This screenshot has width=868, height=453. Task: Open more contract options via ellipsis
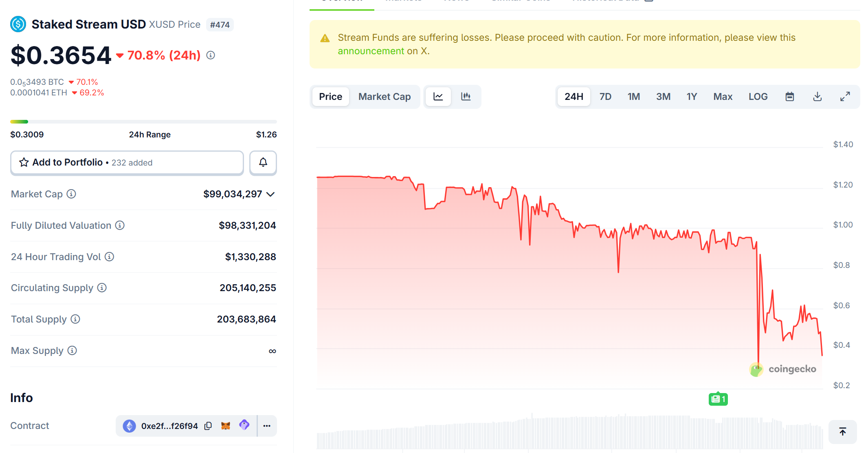click(x=267, y=425)
